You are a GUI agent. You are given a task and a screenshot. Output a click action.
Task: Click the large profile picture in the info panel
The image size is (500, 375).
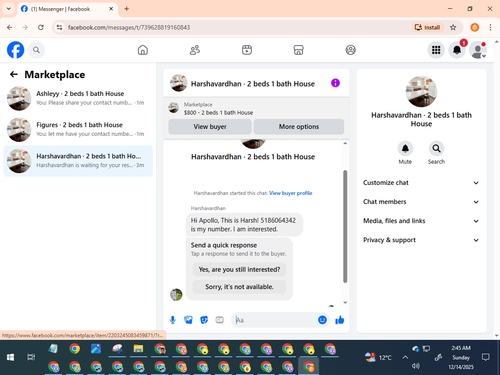click(x=421, y=92)
